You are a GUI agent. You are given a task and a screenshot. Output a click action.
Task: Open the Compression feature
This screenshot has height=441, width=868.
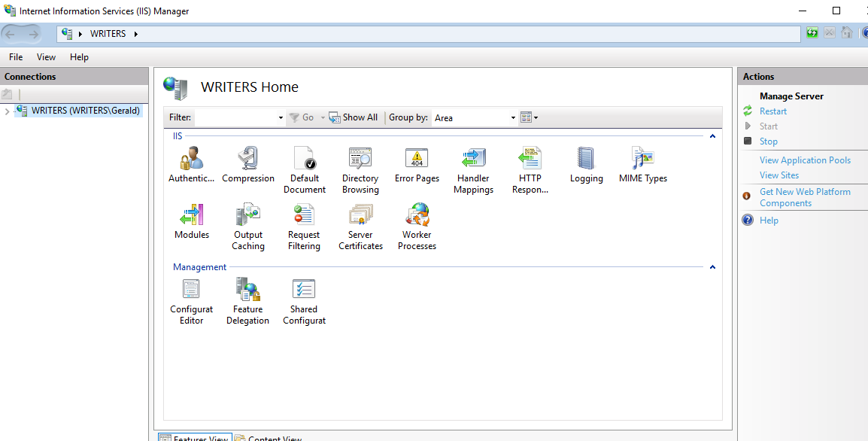click(248, 159)
